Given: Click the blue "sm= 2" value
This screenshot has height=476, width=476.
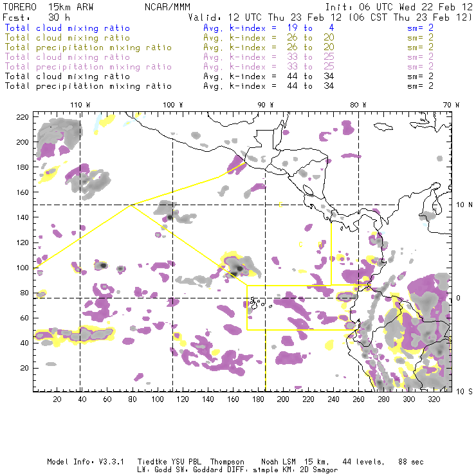Looking at the screenshot, I should coord(420,28).
